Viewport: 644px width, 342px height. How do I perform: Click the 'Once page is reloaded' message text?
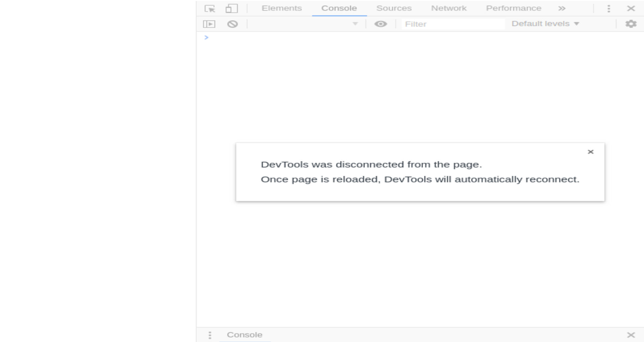(x=420, y=179)
